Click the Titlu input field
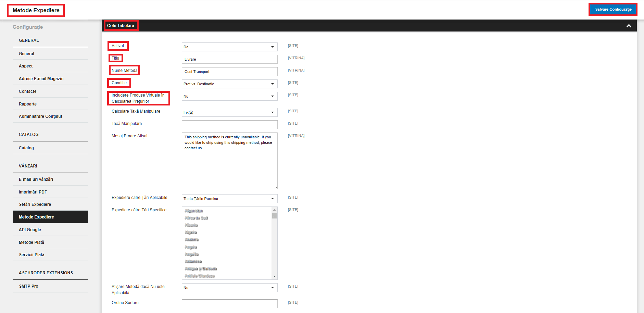 point(229,59)
